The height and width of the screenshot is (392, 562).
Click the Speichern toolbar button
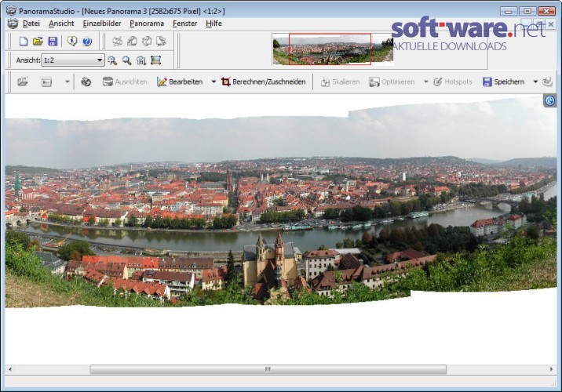(504, 82)
